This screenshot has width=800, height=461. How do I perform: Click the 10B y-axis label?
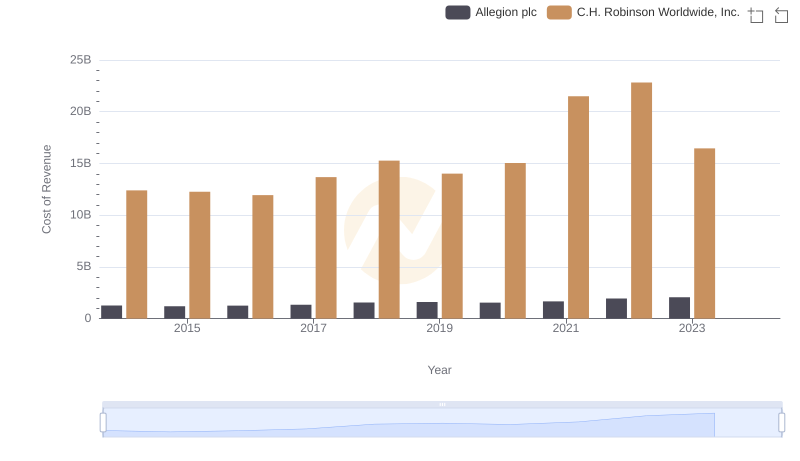(x=81, y=215)
